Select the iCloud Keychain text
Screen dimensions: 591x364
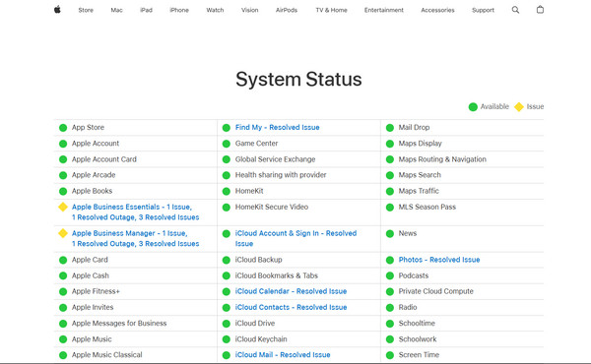coord(261,339)
